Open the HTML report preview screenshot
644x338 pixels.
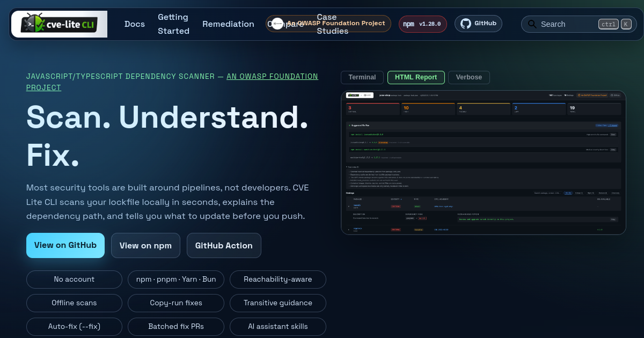tap(484, 163)
